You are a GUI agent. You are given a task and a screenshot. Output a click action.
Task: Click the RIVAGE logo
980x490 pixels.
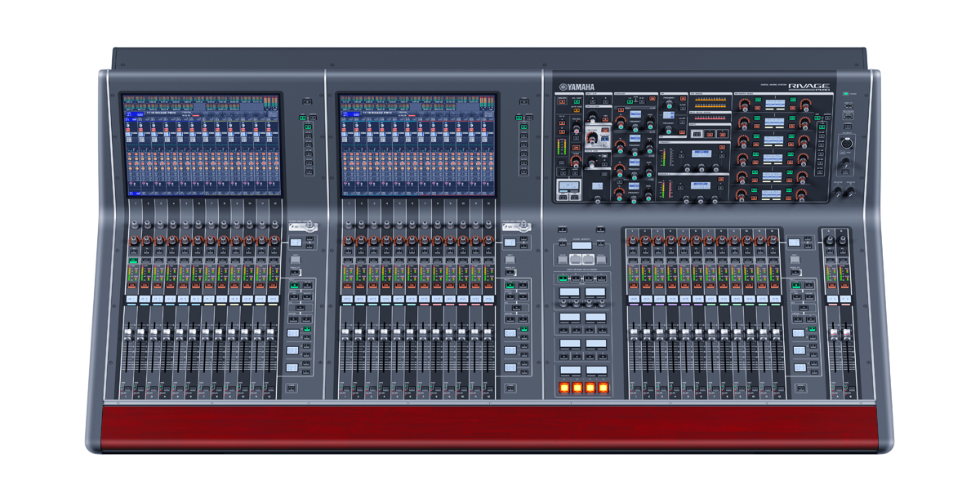808,87
